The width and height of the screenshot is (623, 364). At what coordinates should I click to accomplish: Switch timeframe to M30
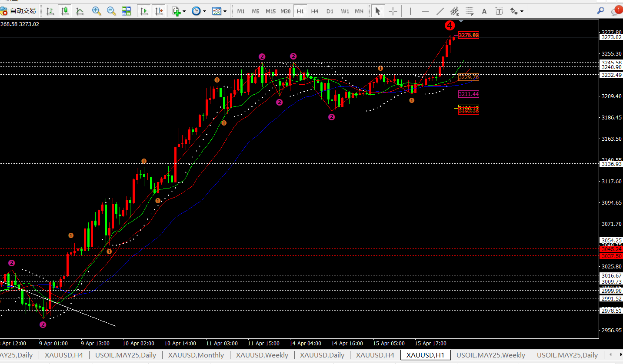[286, 11]
